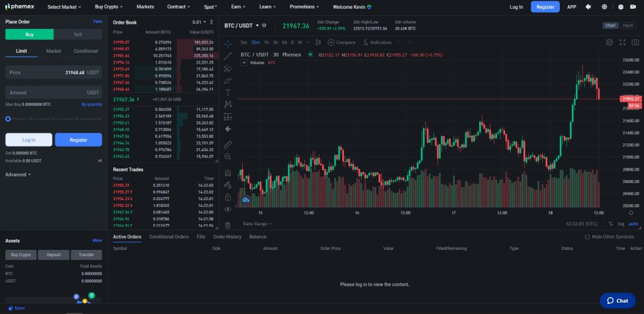Toggle magnet mode in chart toolbar
The image size is (644, 314).
[228, 172]
